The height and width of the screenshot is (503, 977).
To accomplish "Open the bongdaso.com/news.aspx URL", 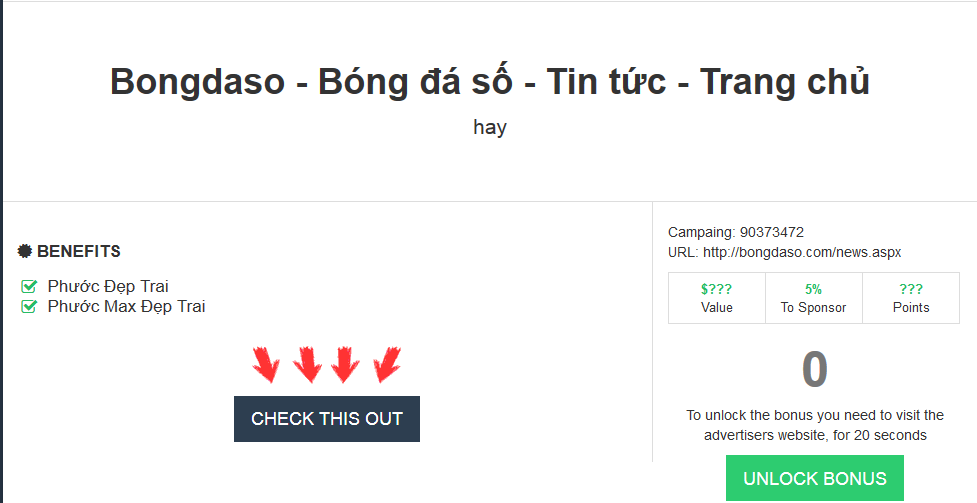I will tap(802, 252).
